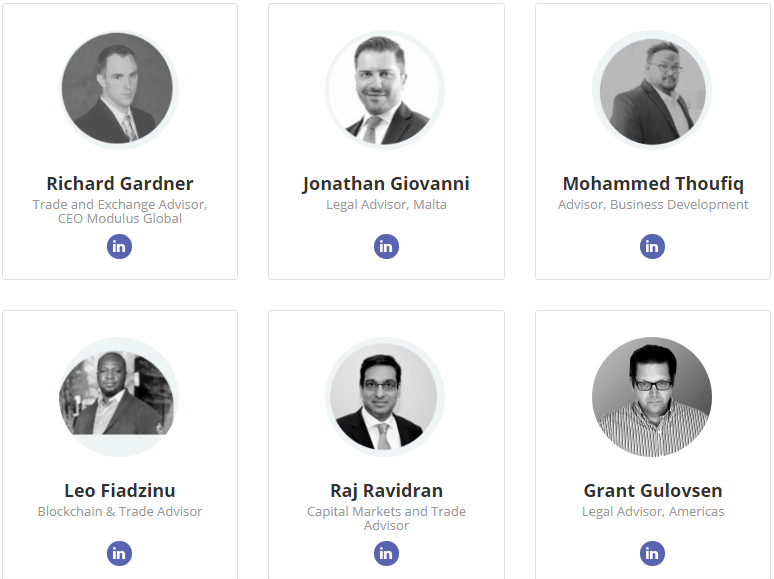
Task: Open Grant Gulovsen's LinkedIn icon
Action: (652, 553)
